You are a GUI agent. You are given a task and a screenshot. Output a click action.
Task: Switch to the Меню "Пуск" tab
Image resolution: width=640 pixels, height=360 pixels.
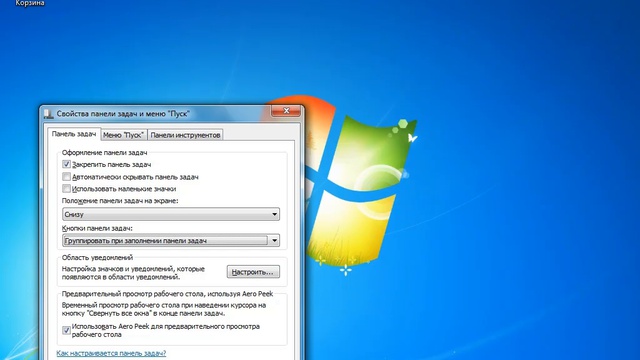pyautogui.click(x=123, y=135)
